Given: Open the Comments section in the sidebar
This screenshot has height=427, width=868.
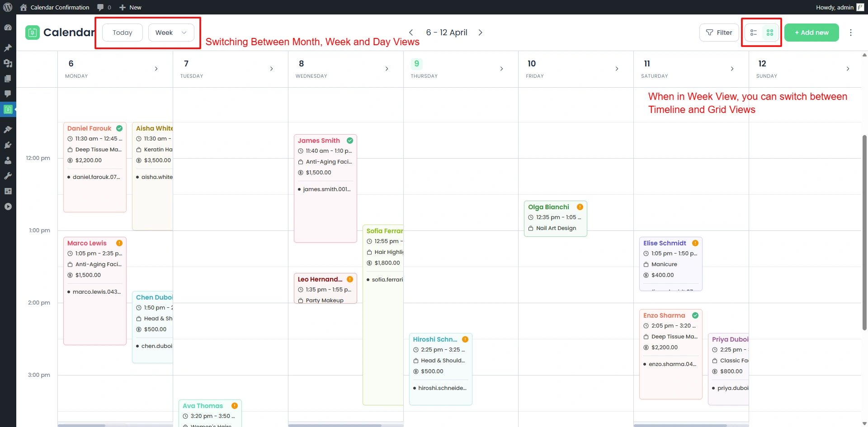Looking at the screenshot, I should pos(8,94).
